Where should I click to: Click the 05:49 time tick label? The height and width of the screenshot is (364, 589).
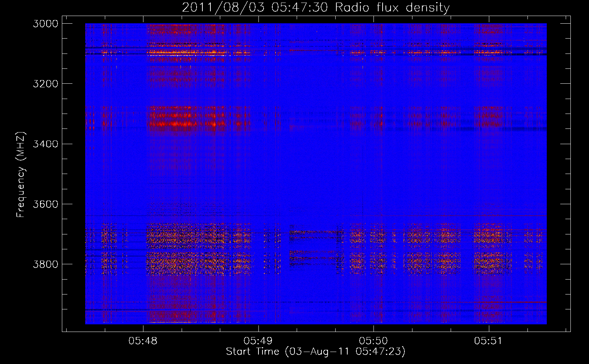point(258,341)
